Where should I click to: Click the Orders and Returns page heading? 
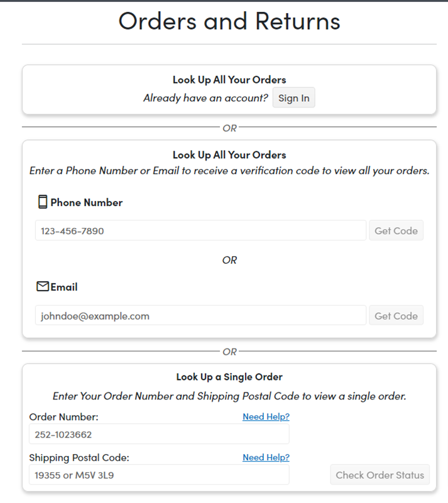point(229,21)
